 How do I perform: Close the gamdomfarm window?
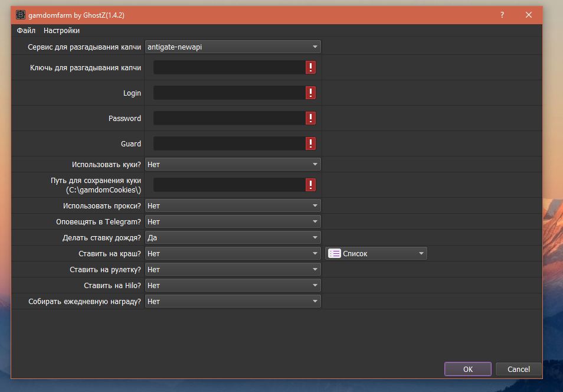529,15
